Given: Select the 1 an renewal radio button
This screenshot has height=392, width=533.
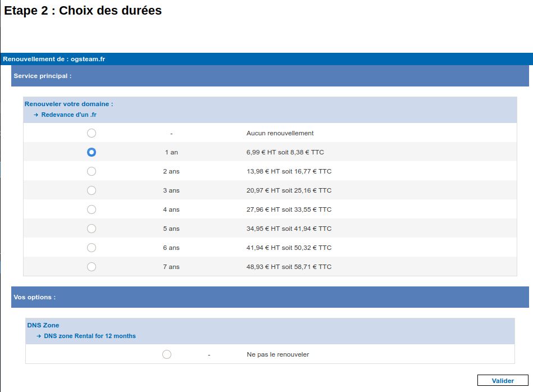Looking at the screenshot, I should tap(92, 152).
